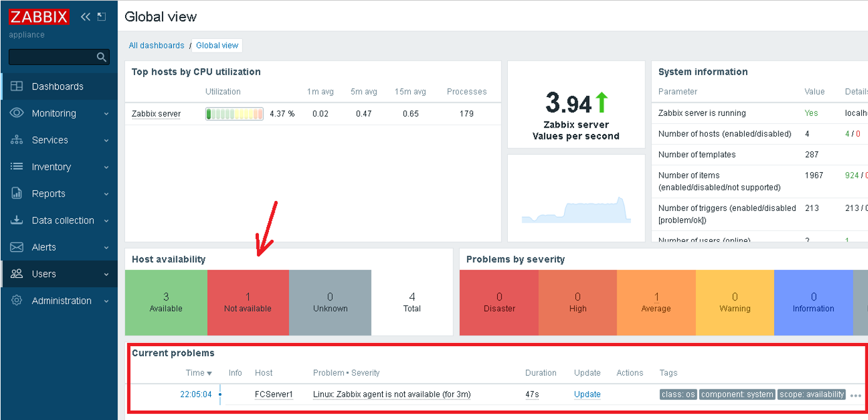The image size is (868, 420).
Task: Open FCServer1 host link in Current problems
Action: pyautogui.click(x=274, y=394)
